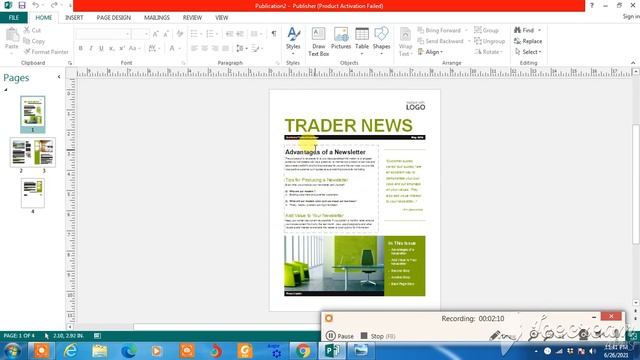The height and width of the screenshot is (360, 640).
Task: Click the Help question mark icon
Action: (591, 6)
